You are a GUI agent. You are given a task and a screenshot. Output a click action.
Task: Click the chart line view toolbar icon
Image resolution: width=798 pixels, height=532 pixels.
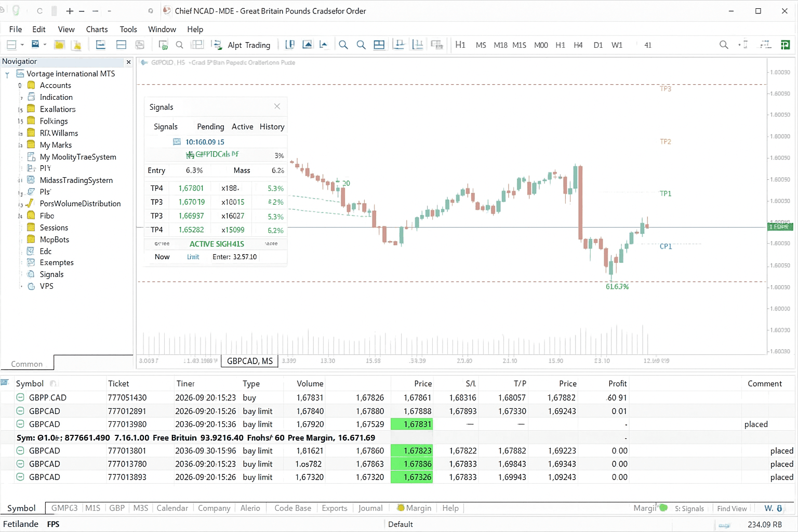click(101, 45)
